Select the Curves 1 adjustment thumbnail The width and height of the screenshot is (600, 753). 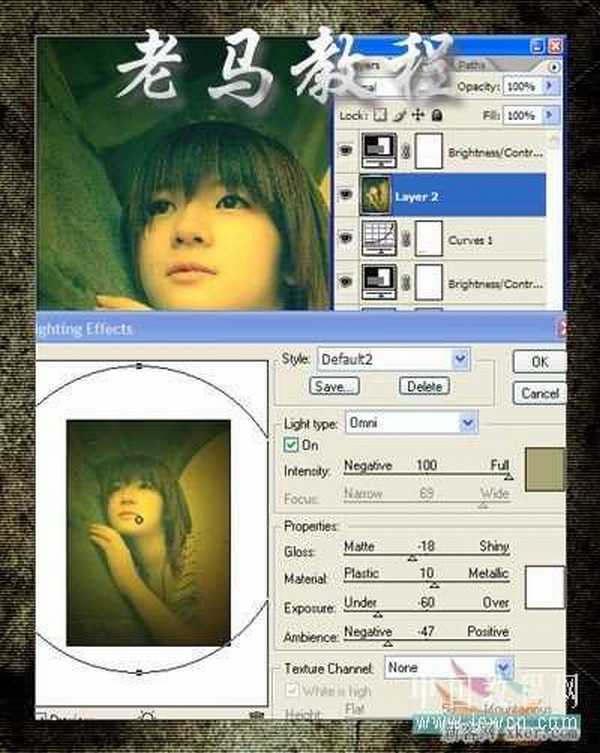pyautogui.click(x=379, y=240)
